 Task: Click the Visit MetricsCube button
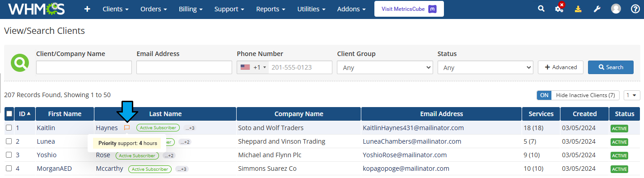(409, 9)
